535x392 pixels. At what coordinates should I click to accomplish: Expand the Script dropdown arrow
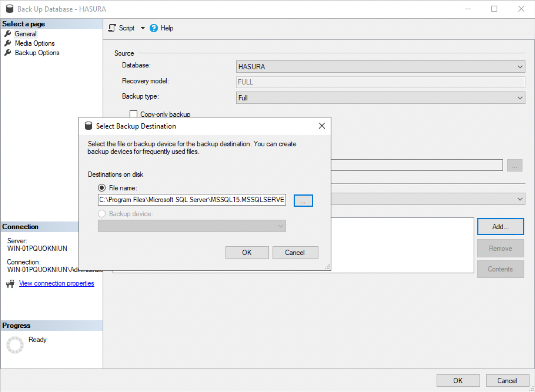point(143,28)
